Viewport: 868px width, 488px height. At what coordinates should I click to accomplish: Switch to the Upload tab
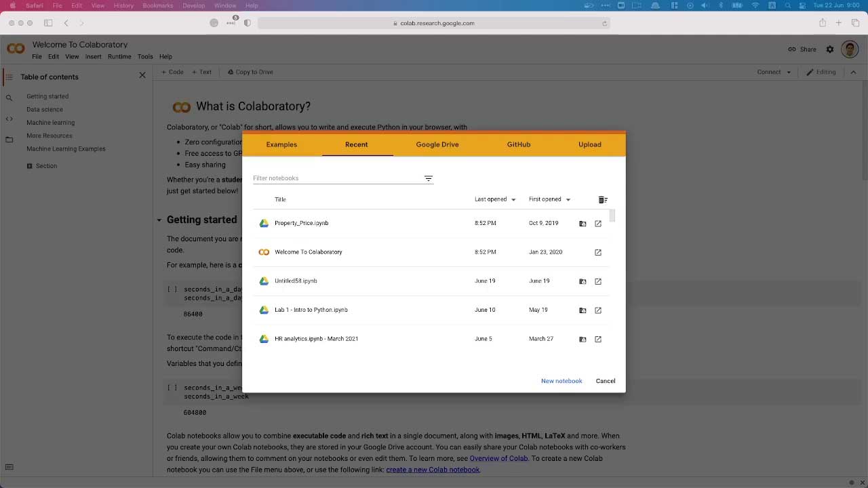point(590,144)
